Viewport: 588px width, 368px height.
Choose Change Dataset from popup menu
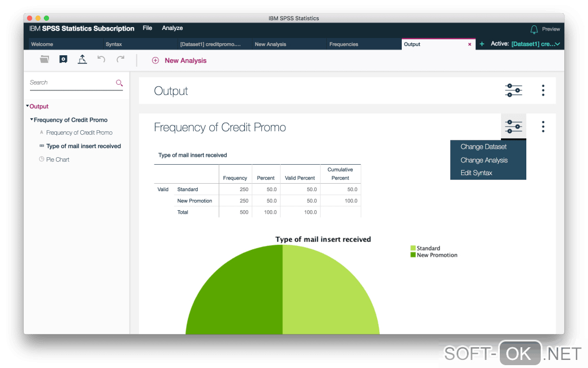tap(484, 147)
